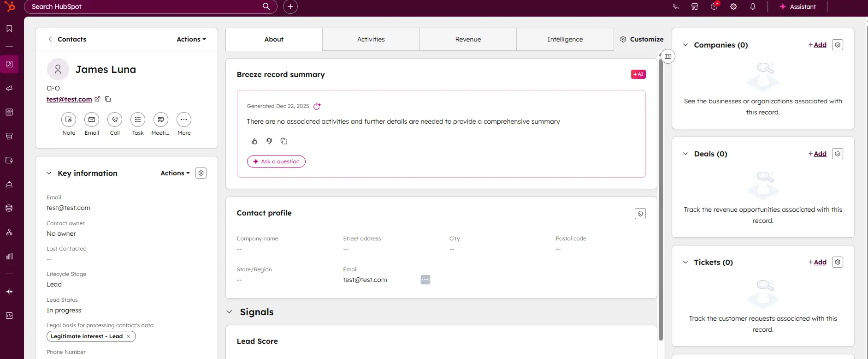Open the Service bell sidebar icon
868x359 pixels.
[x=9, y=184]
